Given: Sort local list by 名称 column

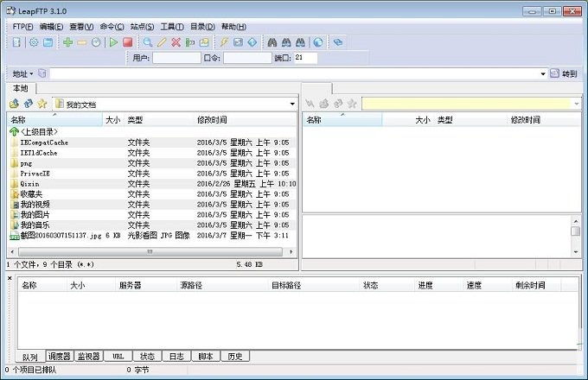Looking at the screenshot, I should (54, 120).
